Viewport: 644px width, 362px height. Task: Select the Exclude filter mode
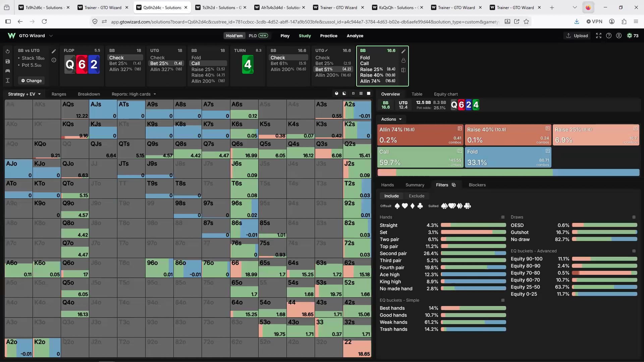(x=417, y=196)
